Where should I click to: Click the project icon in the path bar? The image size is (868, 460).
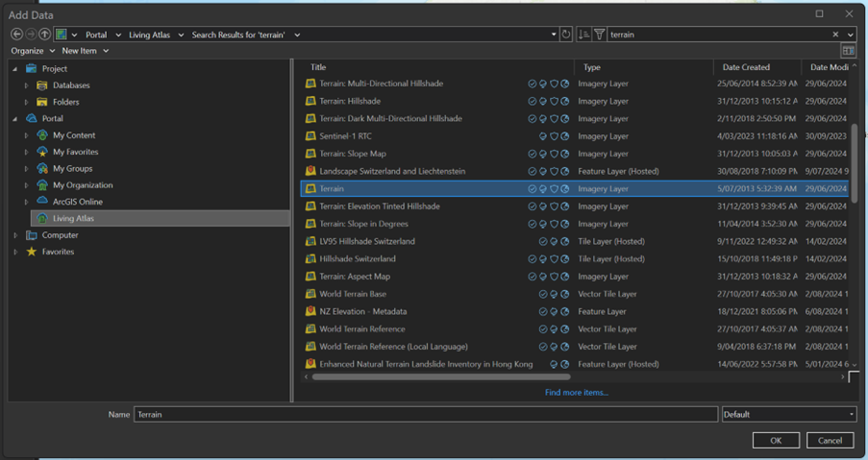(61, 35)
